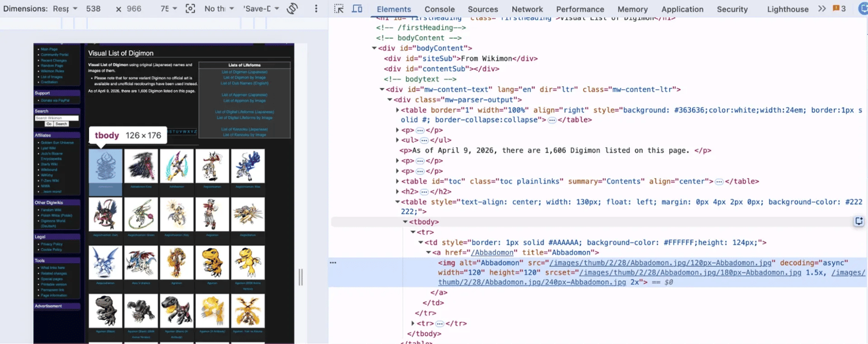Switch to the Security tab
The height and width of the screenshot is (344, 868).
(x=732, y=9)
